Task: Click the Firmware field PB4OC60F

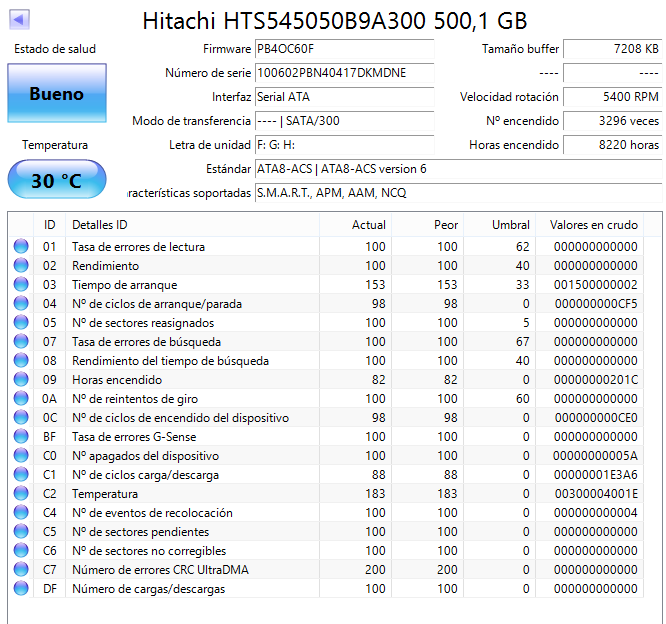Action: point(344,49)
